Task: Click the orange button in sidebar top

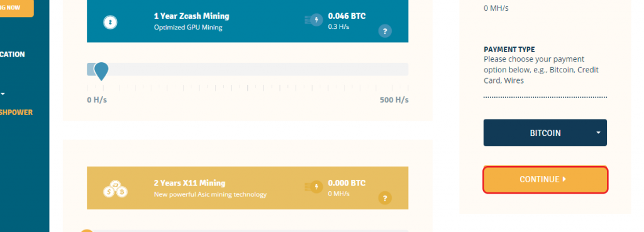Action: tap(17, 8)
